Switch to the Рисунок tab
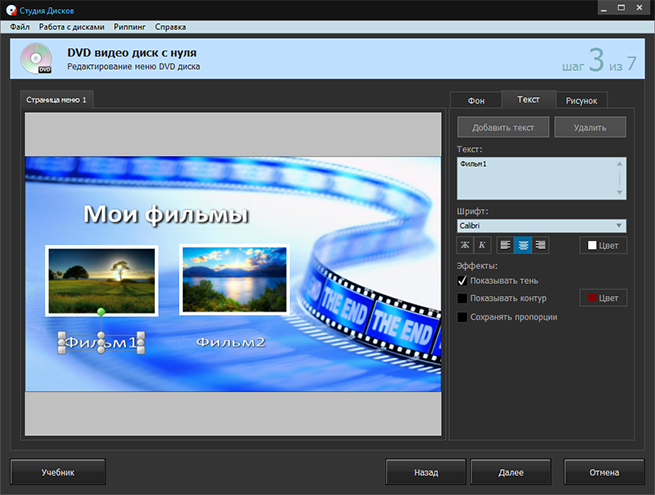The width and height of the screenshot is (655, 495). [581, 100]
